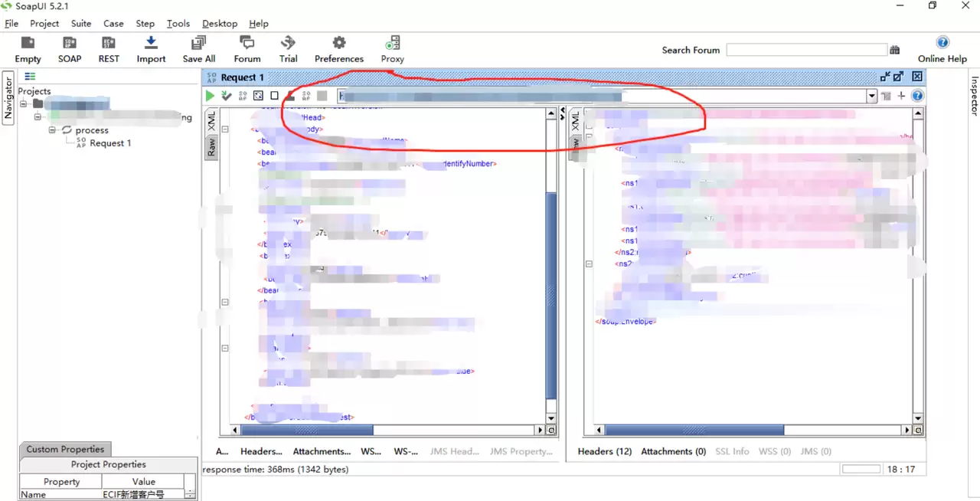This screenshot has width=980, height=501.
Task: Click the Search Forum input field
Action: coord(806,50)
